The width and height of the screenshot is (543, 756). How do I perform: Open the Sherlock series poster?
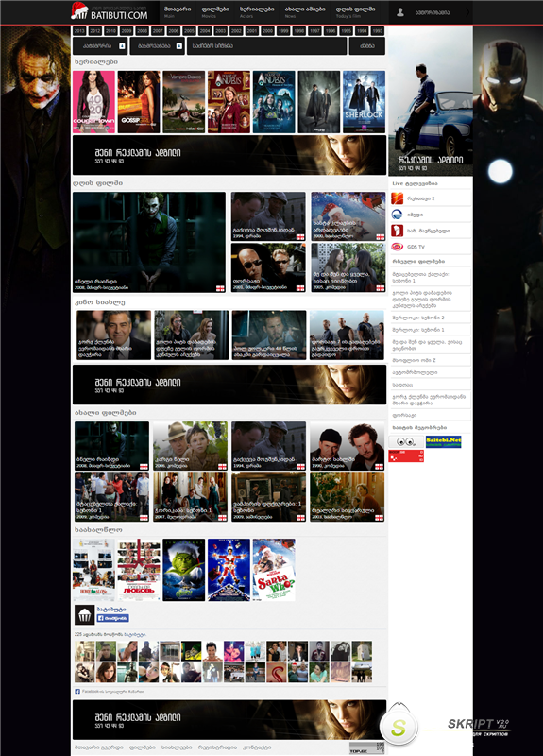point(365,102)
